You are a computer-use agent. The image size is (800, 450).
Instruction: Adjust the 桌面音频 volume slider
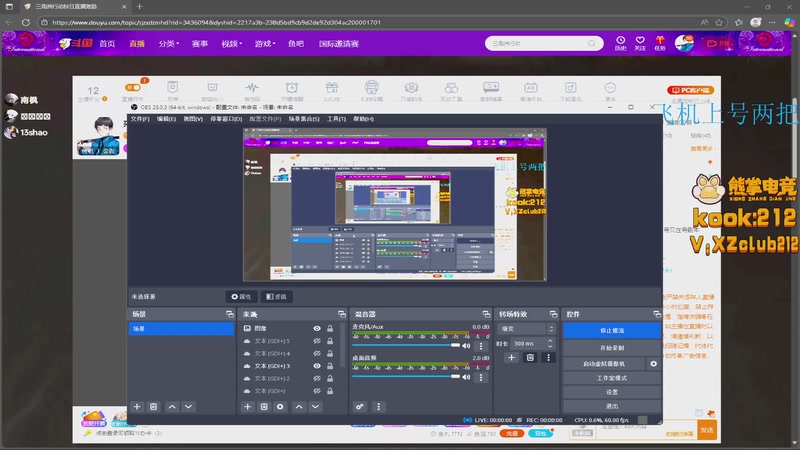(406, 377)
